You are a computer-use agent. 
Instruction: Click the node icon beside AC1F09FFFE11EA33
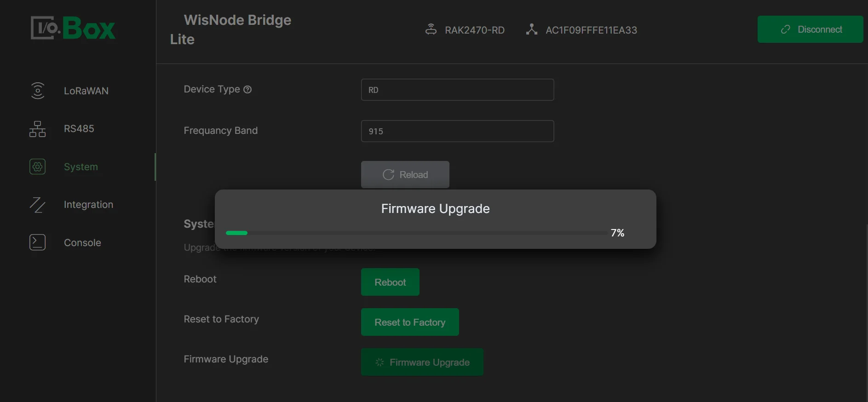pyautogui.click(x=532, y=29)
